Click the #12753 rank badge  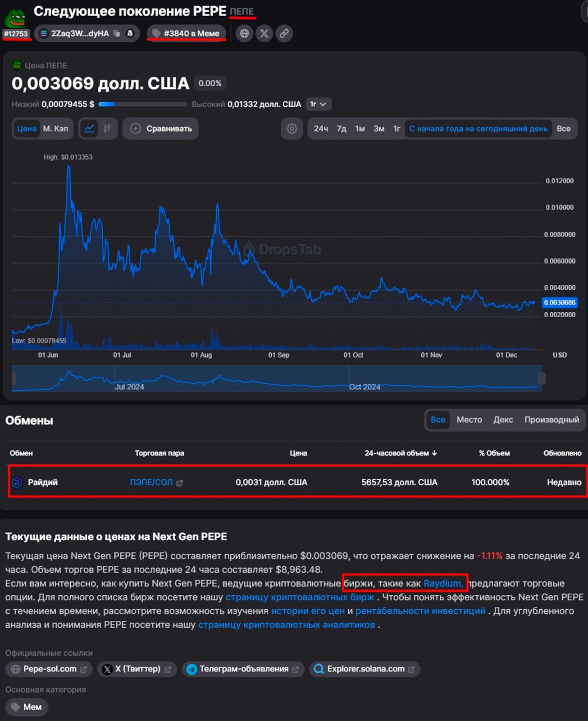[16, 34]
